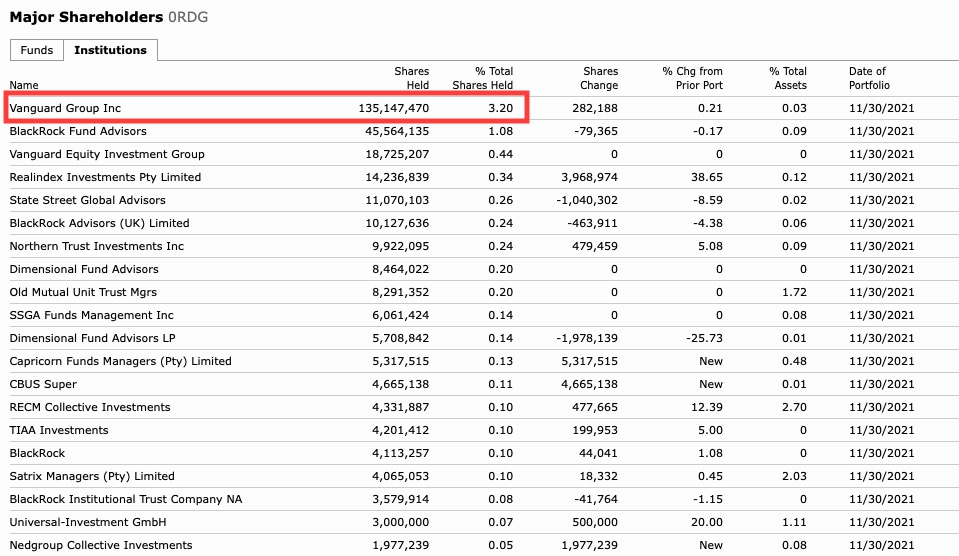The width and height of the screenshot is (959, 556).
Task: Click Universal-Investment's 1.11 total assets value
Action: coord(794,522)
